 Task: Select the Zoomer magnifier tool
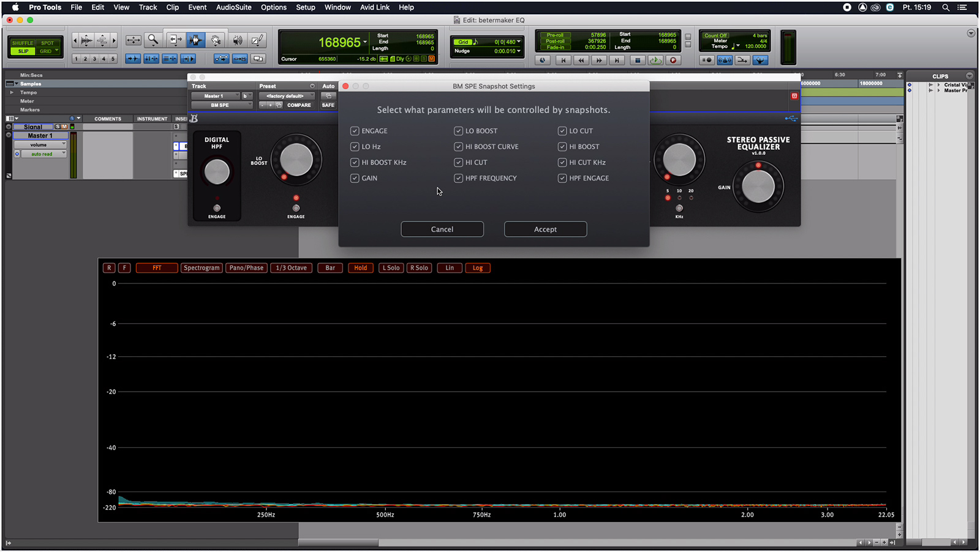(153, 40)
